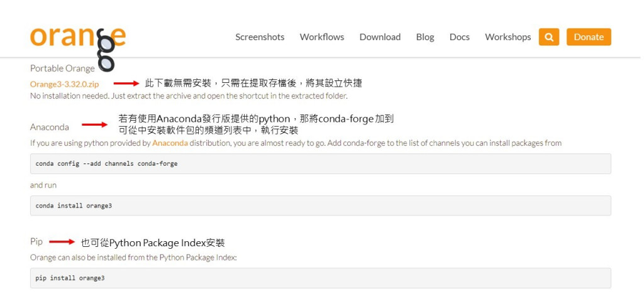Go to the Workflows page

point(322,37)
